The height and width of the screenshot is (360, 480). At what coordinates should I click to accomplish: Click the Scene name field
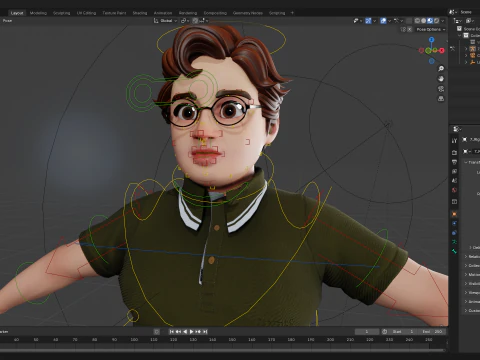click(x=469, y=12)
